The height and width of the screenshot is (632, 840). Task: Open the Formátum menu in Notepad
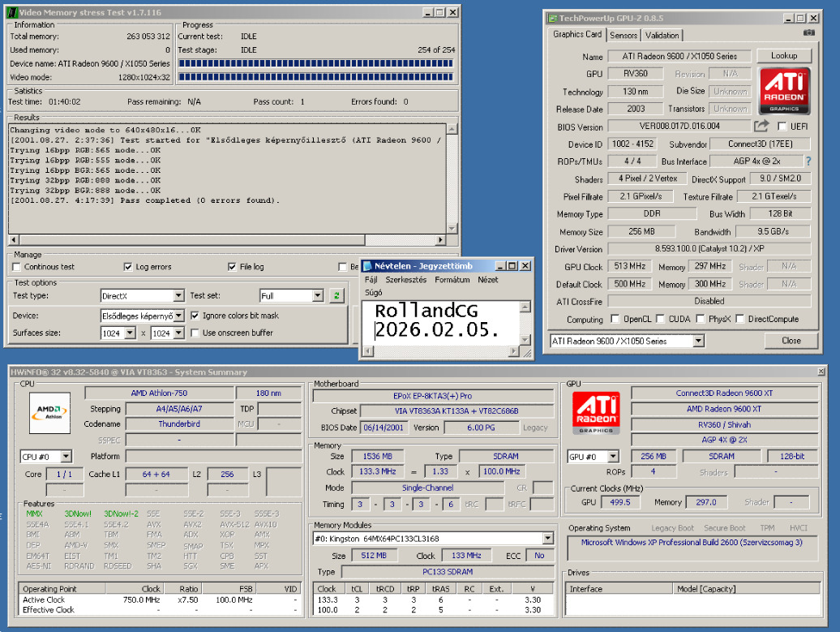point(452,280)
